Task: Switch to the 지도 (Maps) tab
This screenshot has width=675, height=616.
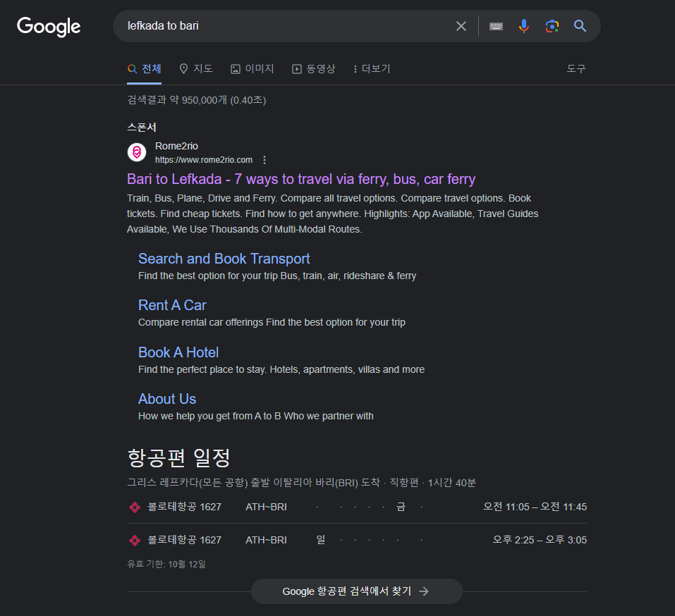Action: point(196,69)
